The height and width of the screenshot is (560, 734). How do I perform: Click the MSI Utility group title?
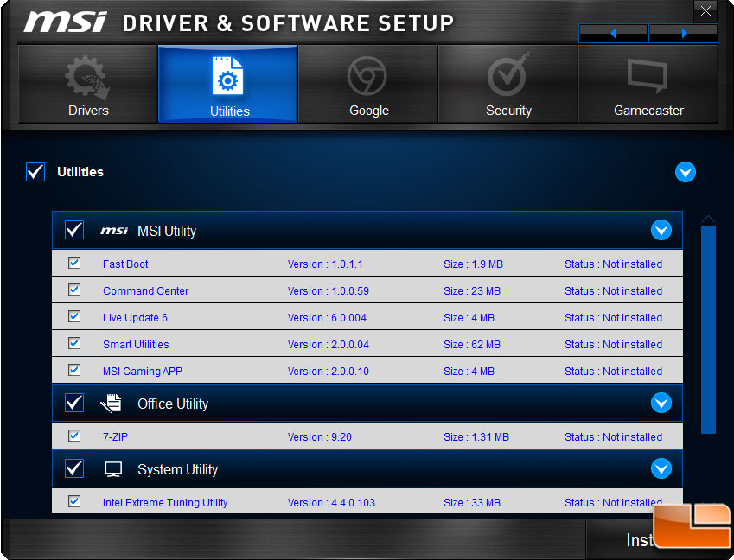point(167,231)
